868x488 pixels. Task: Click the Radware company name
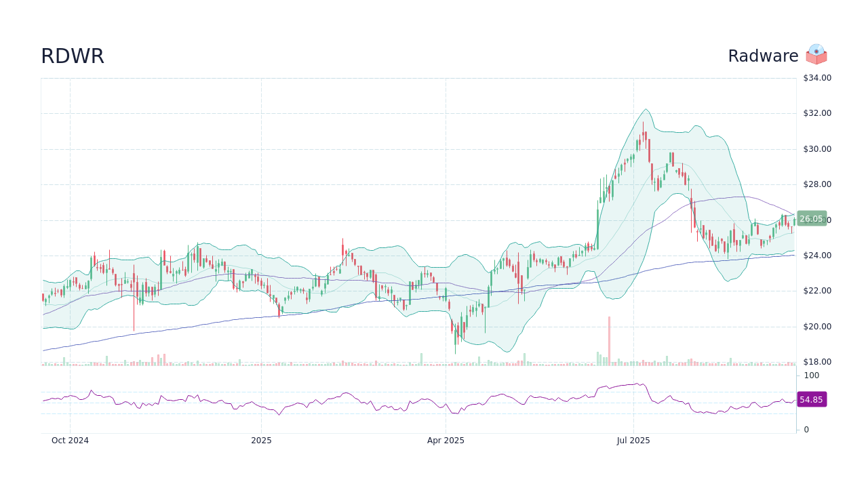[x=763, y=56]
